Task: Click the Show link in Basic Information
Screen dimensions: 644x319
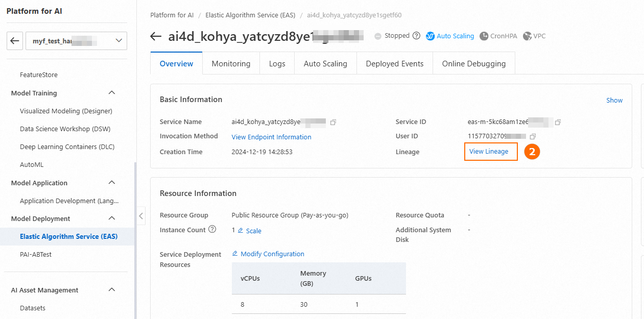Action: click(x=614, y=101)
